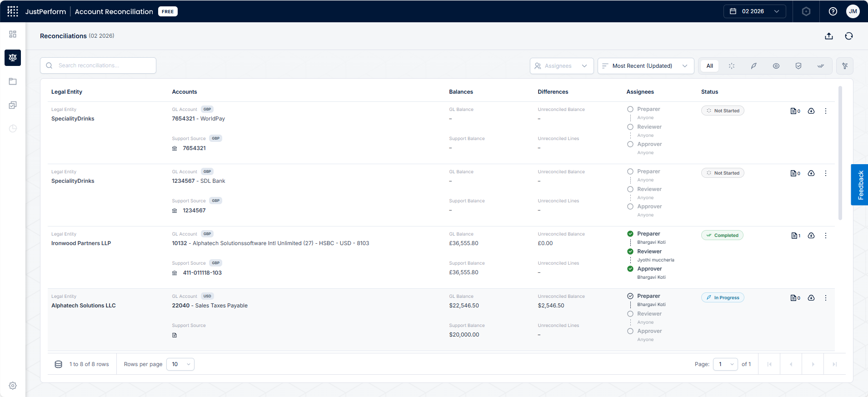This screenshot has width=868, height=397.
Task: Open the JM user avatar menu
Action: point(853,11)
